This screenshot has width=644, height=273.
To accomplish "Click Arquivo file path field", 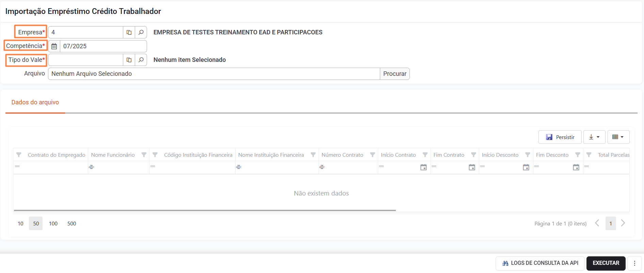I will tap(214, 74).
